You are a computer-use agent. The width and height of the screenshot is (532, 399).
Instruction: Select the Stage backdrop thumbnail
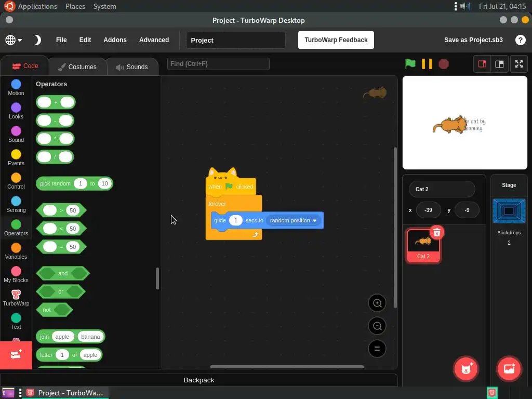tap(509, 211)
